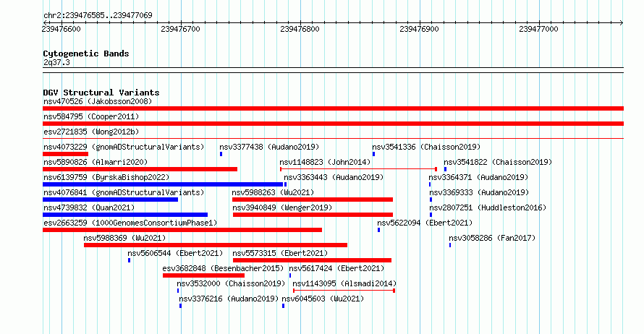This screenshot has height=334, width=644.
Task: Select the nsv584795 (Cooper2011) variant label
Action: 91,116
